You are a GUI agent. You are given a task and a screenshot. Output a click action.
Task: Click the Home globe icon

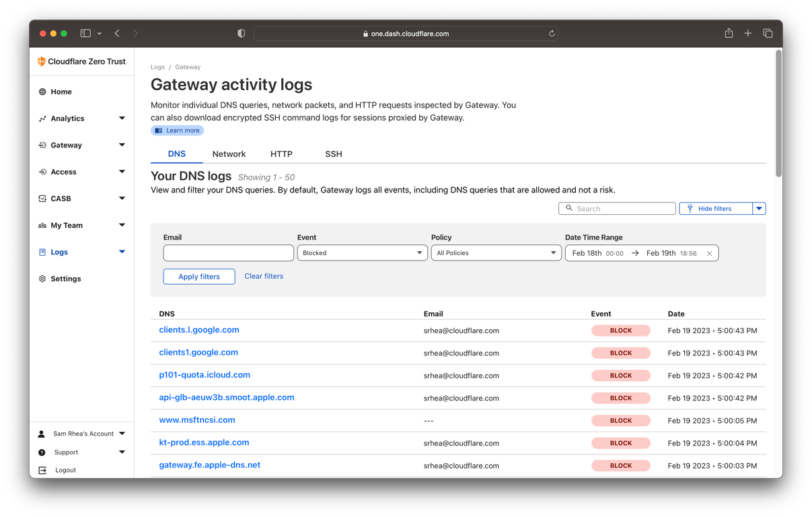click(x=42, y=92)
